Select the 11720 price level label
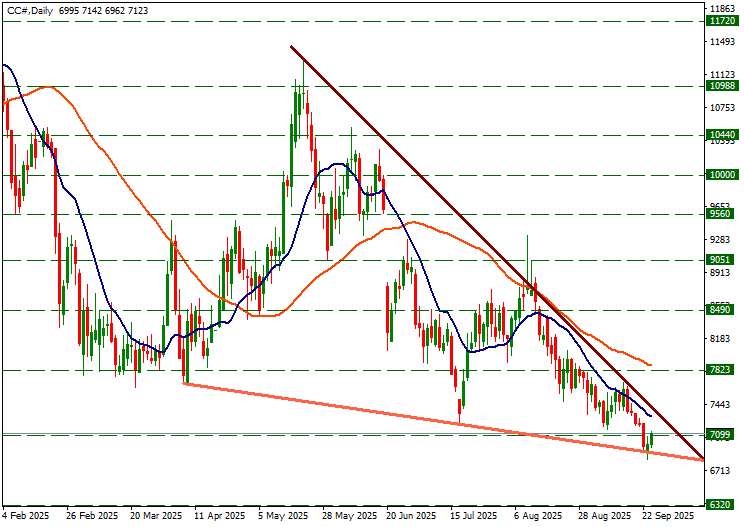This screenshot has height=527, width=744. pos(721,20)
